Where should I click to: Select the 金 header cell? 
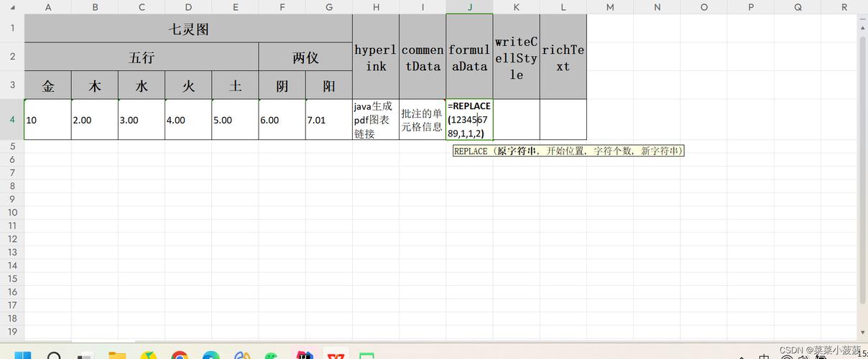[47, 85]
